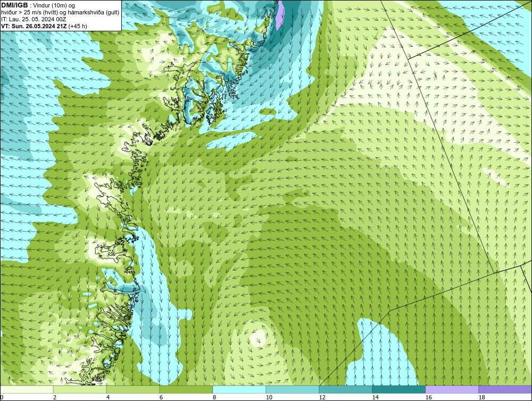
Task: Click the 2-4 m/s light green swatch
Action: pos(80,389)
